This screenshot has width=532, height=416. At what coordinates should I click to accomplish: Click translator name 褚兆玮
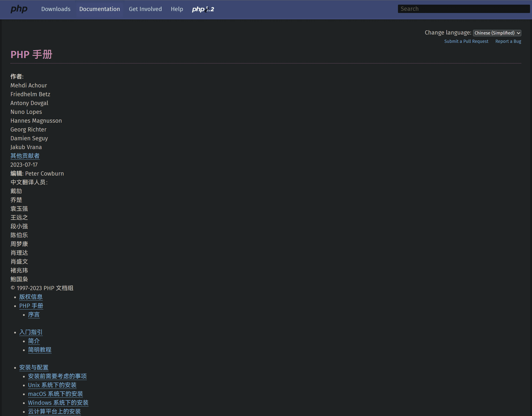click(19, 271)
